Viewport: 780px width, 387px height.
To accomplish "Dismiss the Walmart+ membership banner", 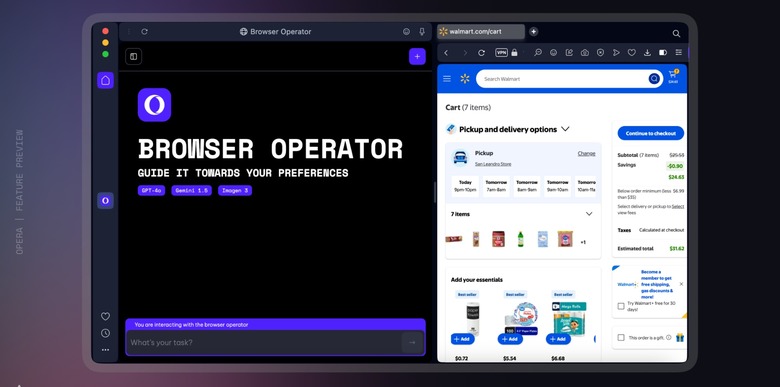I will 681,284.
